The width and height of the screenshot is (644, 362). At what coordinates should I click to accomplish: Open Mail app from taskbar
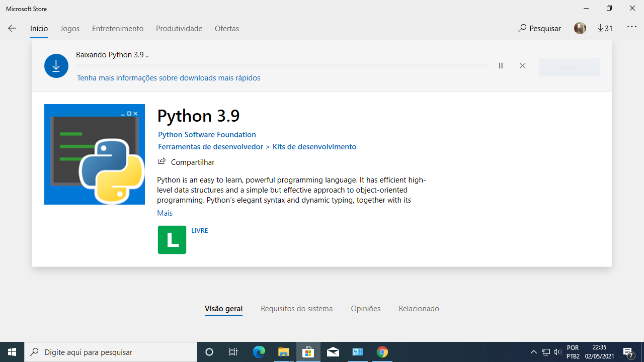click(333, 352)
